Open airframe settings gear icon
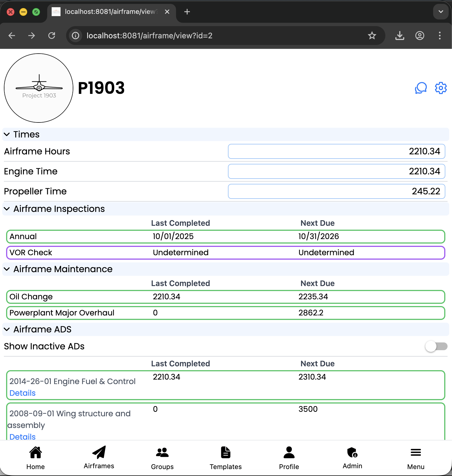The width and height of the screenshot is (452, 476). 441,88
